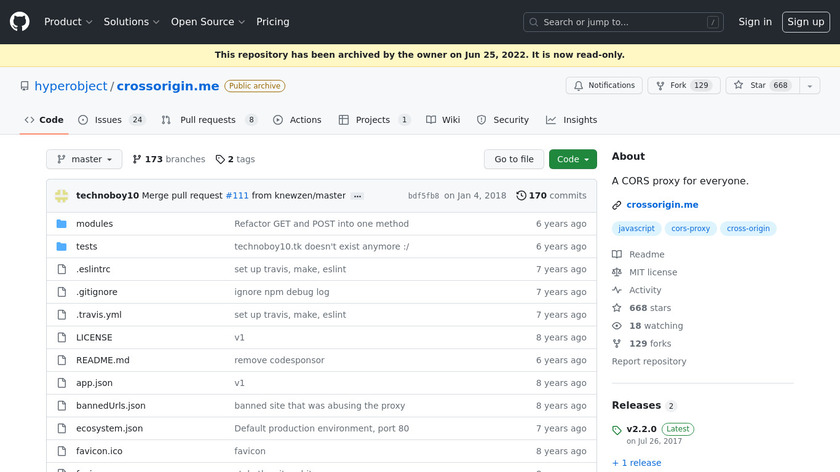This screenshot has height=472, width=840.
Task: Click the file icon beside ecosystem.json
Action: point(62,429)
